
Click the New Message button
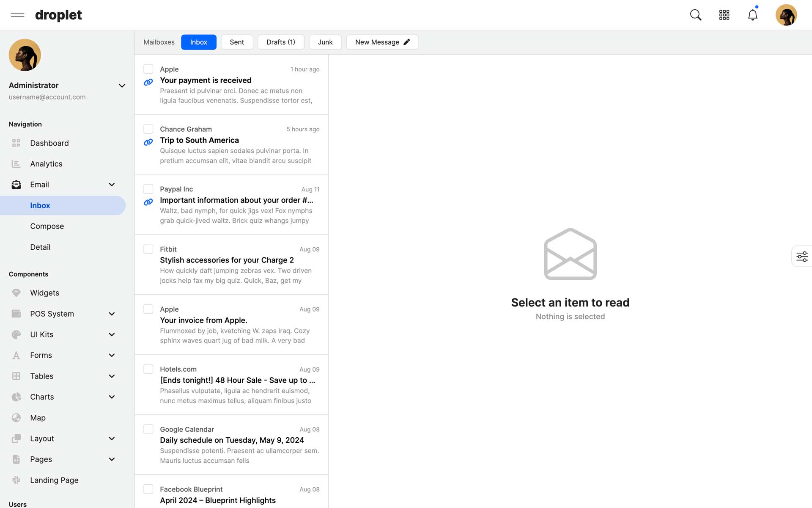382,42
